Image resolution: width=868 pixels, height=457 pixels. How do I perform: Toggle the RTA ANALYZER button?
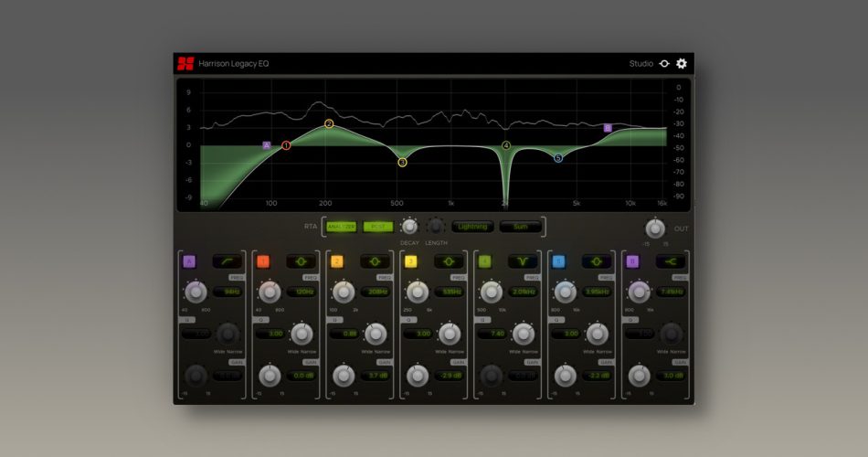tap(342, 227)
